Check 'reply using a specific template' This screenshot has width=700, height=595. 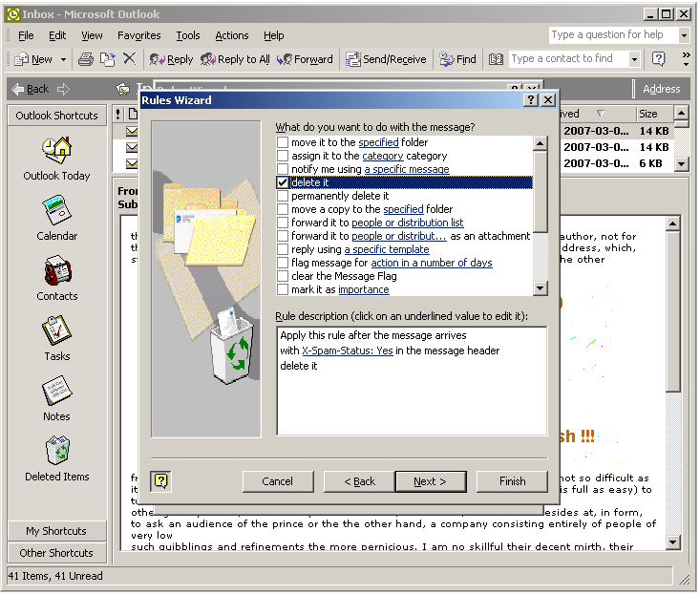(x=282, y=249)
